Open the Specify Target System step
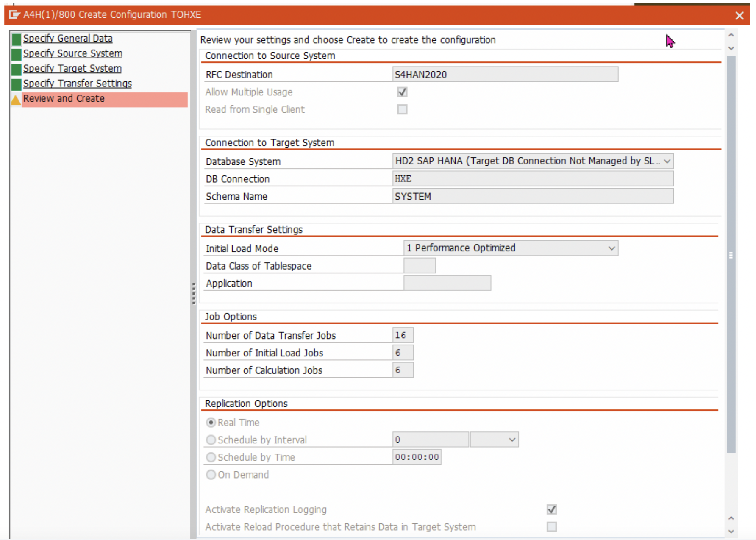Screen dimensions: 756x540 pos(72,69)
